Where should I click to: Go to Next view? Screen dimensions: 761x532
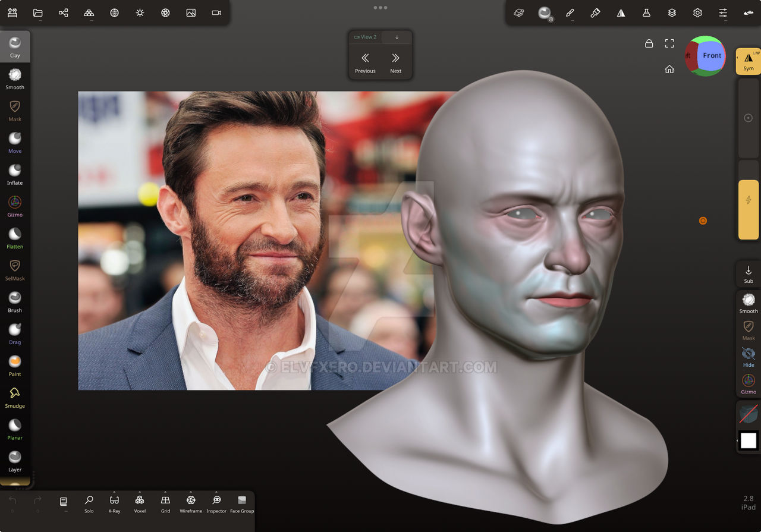tap(395, 62)
